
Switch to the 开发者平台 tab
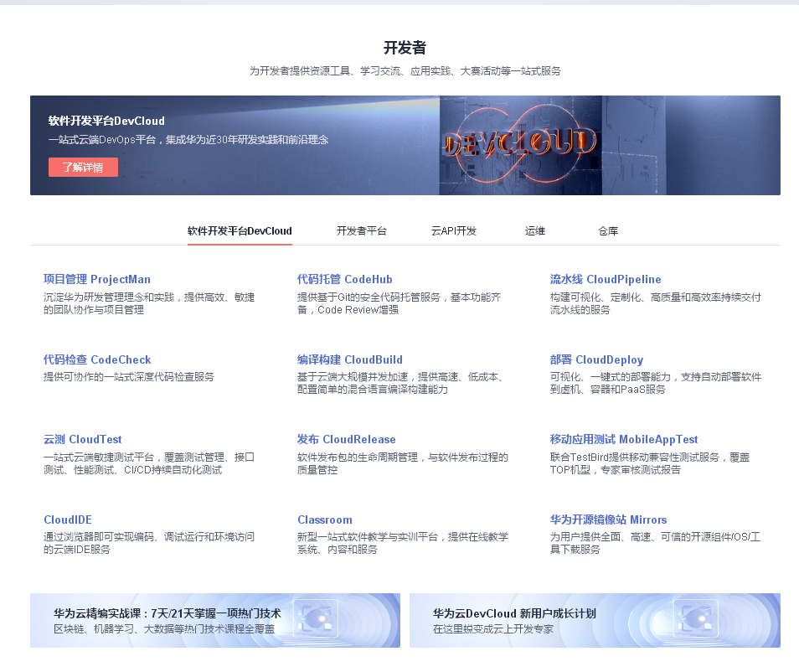coord(361,231)
